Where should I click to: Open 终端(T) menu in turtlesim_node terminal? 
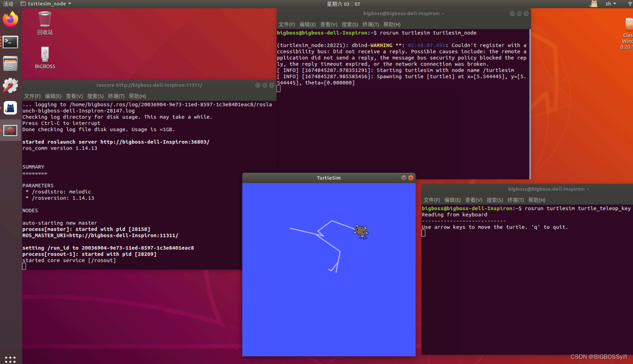pos(371,24)
